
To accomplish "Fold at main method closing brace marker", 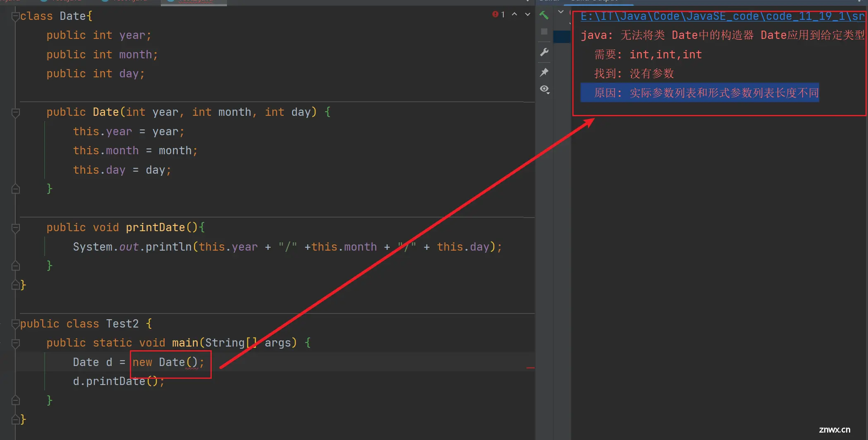I will 16,400.
